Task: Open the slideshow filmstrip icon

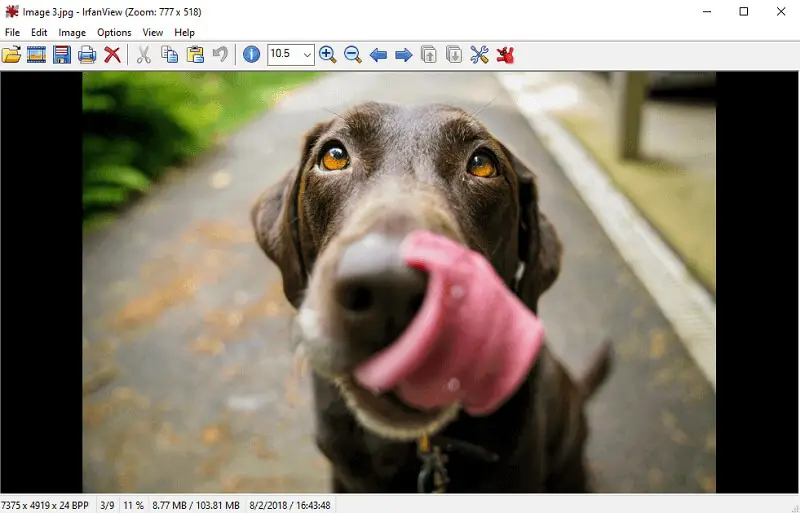Action: point(37,55)
